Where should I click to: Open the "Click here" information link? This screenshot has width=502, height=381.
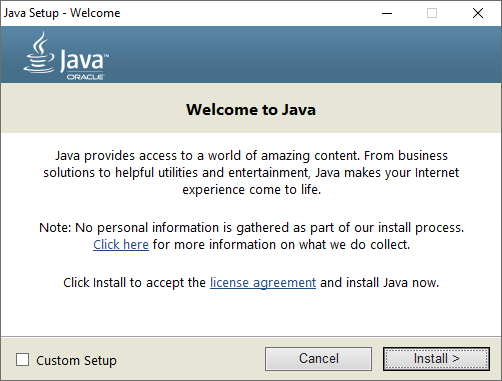[121, 245]
